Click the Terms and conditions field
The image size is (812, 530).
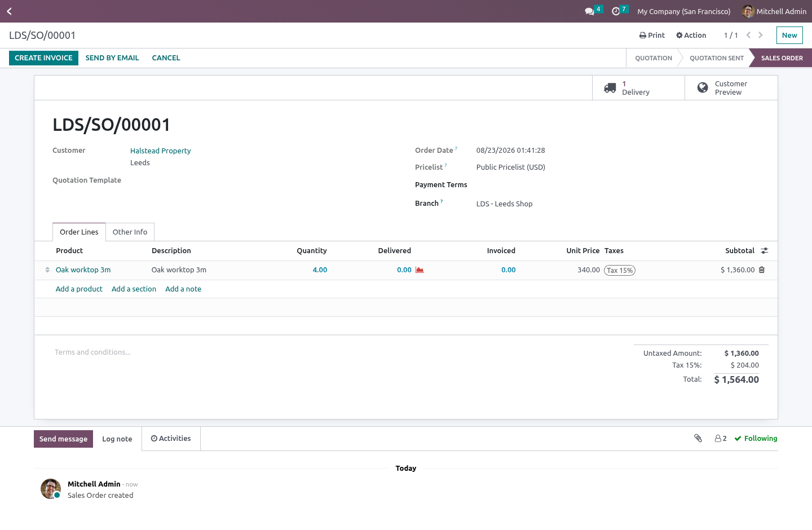pos(333,352)
